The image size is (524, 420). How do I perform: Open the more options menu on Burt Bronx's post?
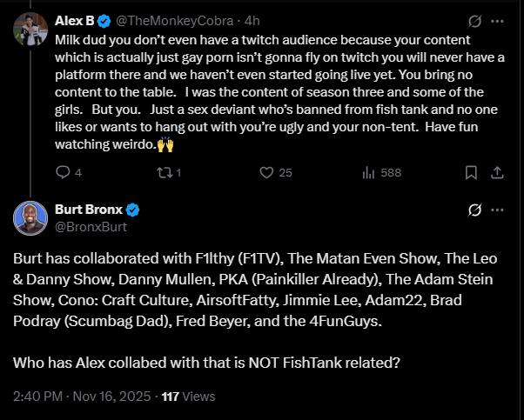coord(497,210)
